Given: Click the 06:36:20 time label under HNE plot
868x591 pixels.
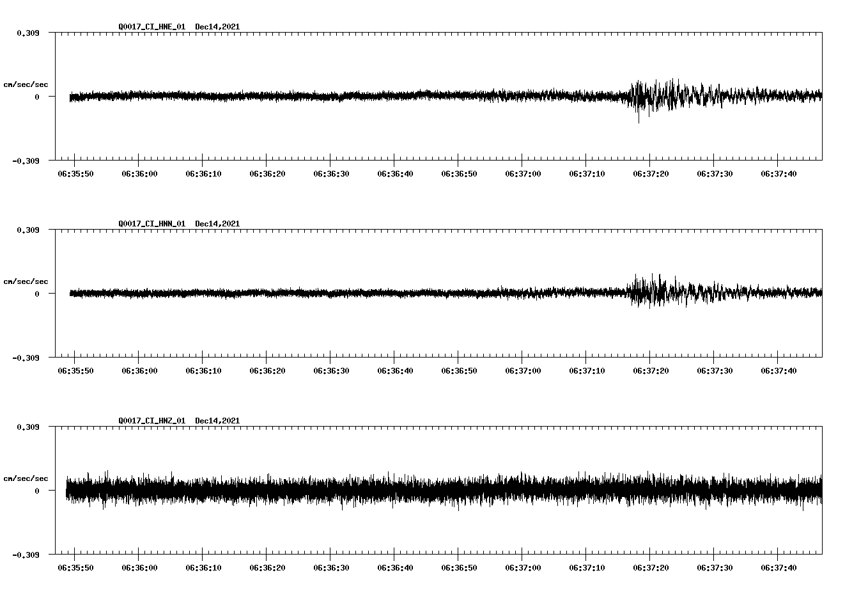Looking at the screenshot, I should click(267, 174).
